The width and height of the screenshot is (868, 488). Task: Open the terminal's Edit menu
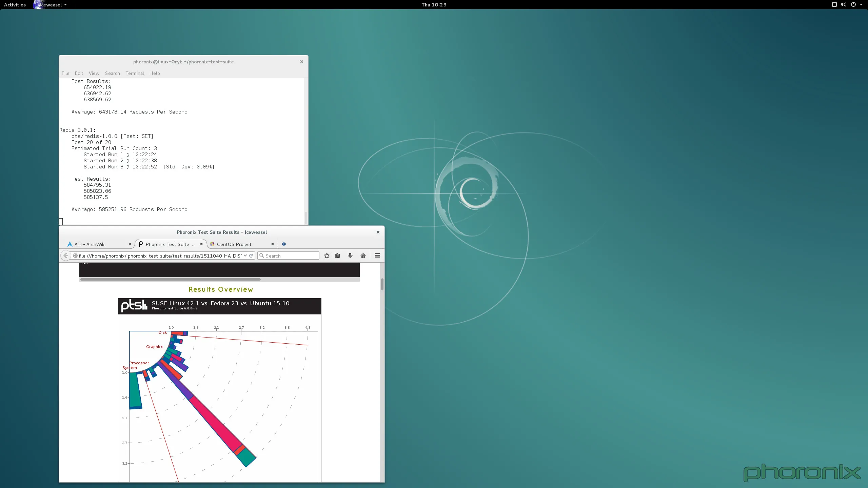[x=79, y=73]
